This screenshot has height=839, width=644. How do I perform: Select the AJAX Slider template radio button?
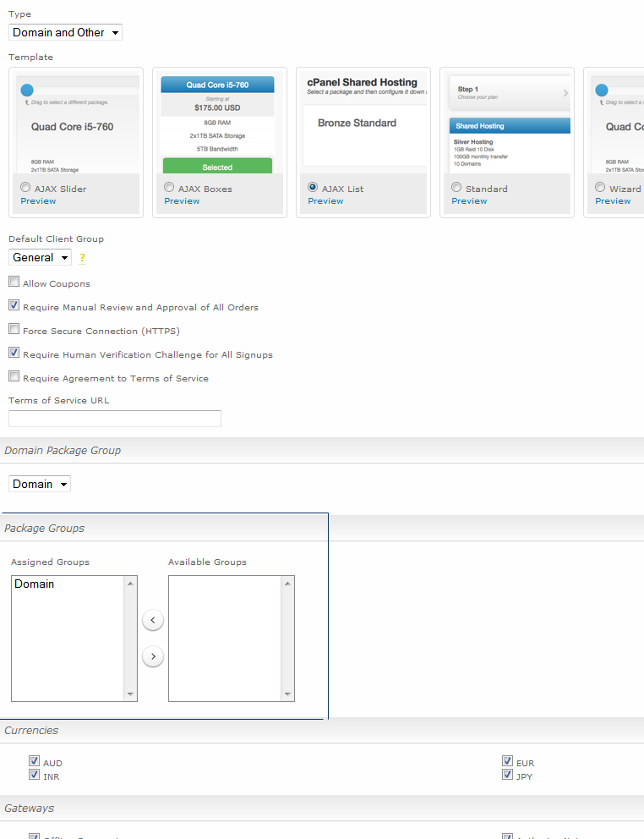click(25, 187)
